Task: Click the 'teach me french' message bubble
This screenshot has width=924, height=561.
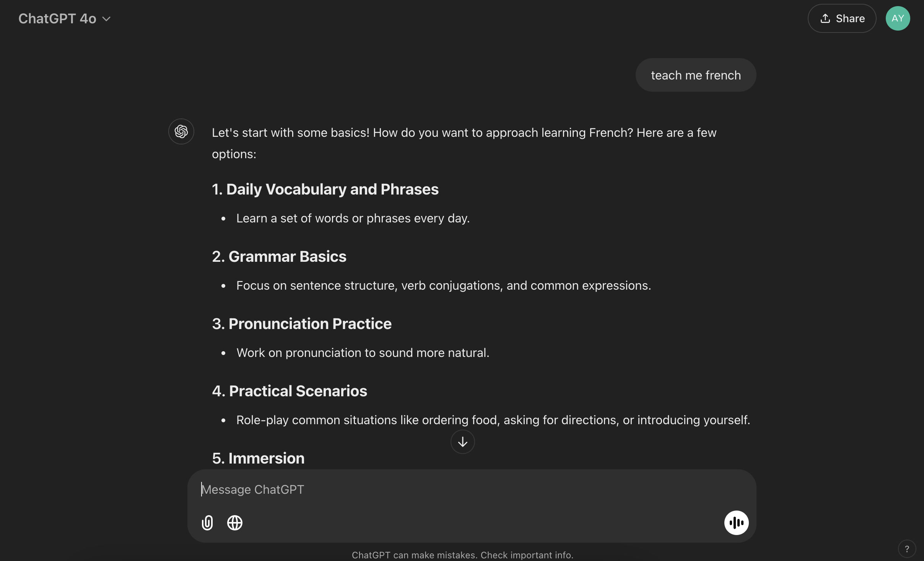Action: 696,75
